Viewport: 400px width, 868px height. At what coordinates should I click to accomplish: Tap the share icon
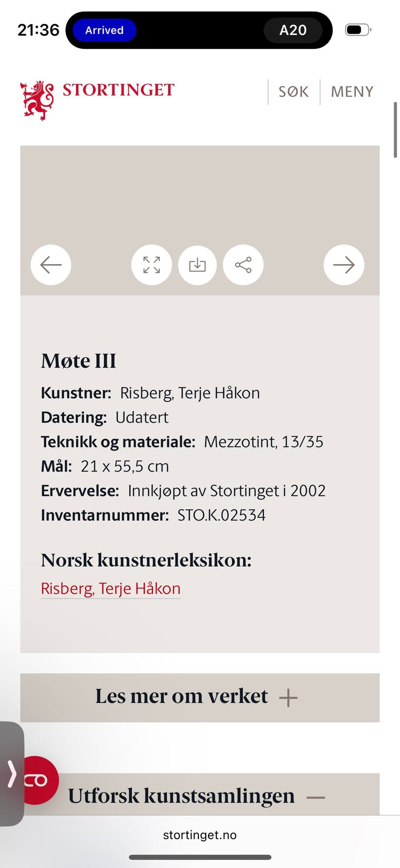[x=243, y=265]
